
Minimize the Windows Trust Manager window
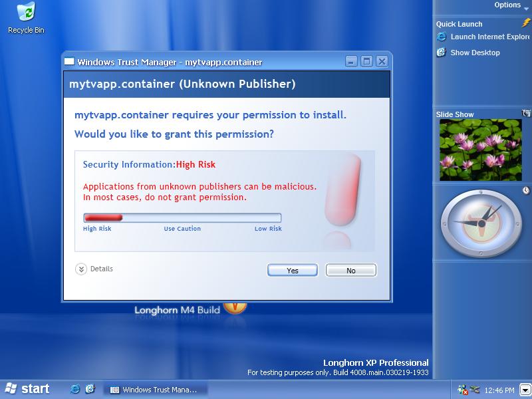tap(351, 61)
